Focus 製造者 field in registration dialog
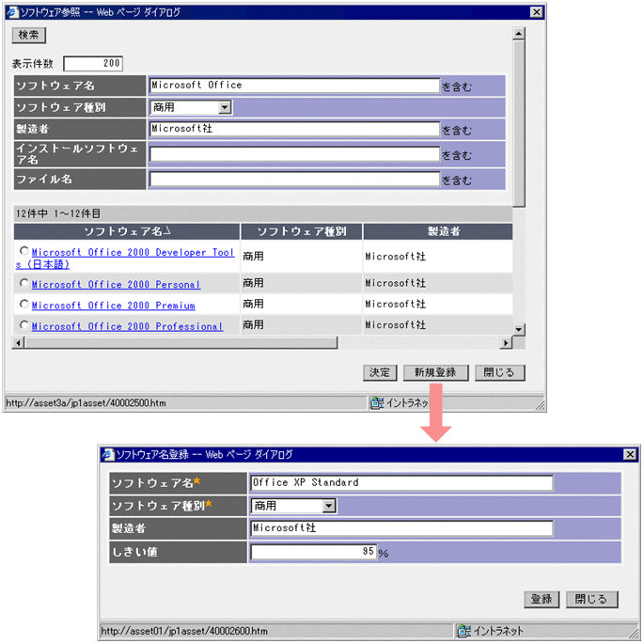Screen dimensions: 644x644 click(x=401, y=528)
